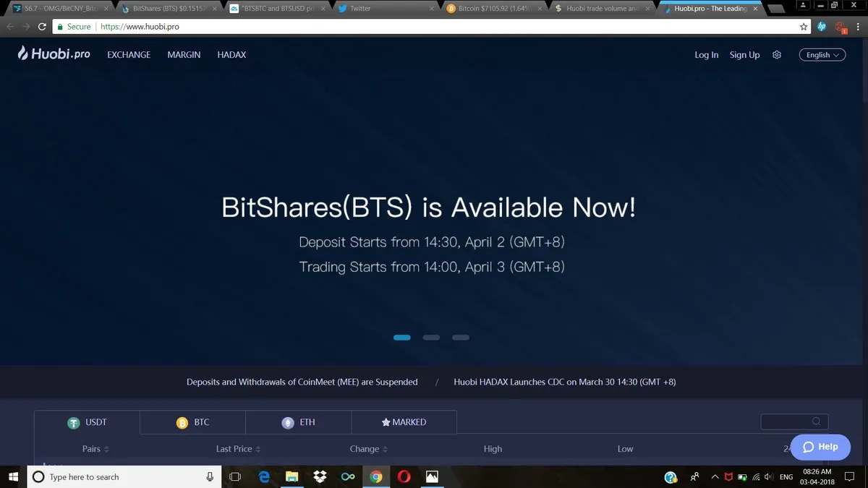Click the Log In link
The width and height of the screenshot is (868, 488).
[x=707, y=55]
